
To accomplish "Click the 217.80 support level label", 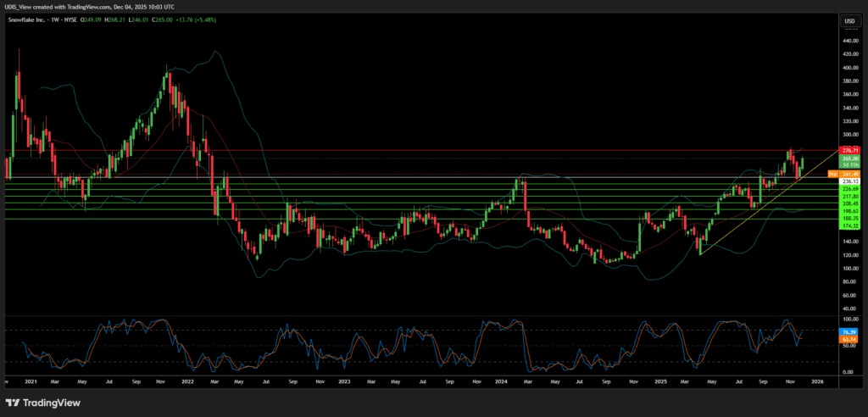I will 849,197.
